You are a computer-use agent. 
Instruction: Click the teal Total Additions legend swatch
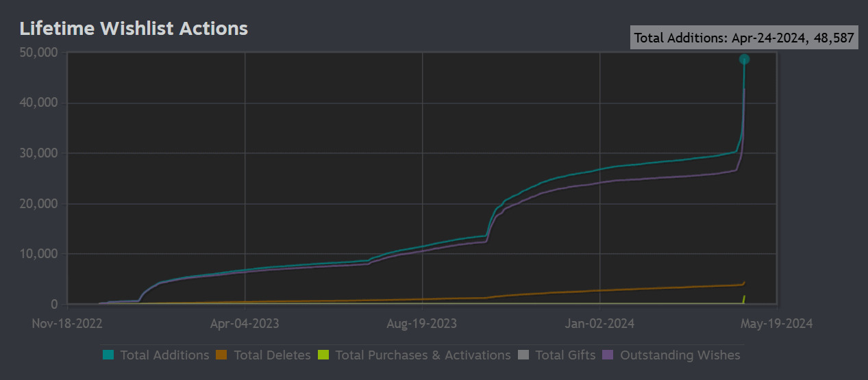pos(108,355)
